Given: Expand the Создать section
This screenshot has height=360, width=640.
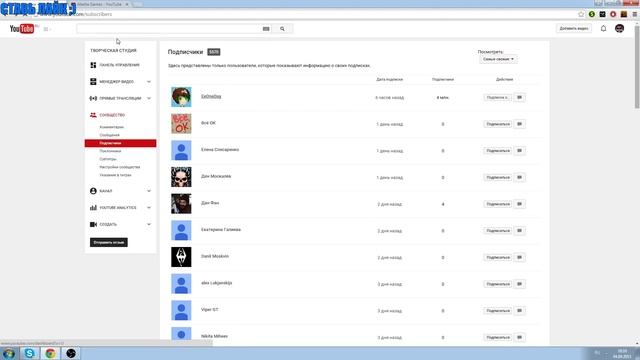Looking at the screenshot, I should (149, 224).
